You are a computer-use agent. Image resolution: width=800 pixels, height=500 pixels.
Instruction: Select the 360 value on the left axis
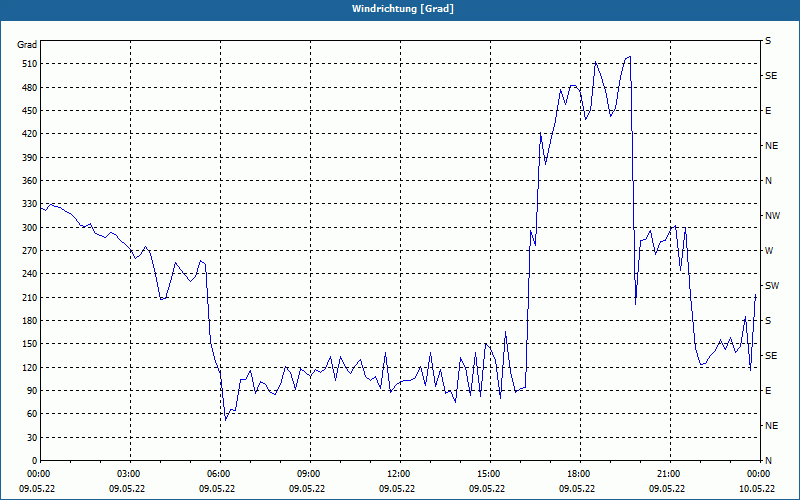click(29, 181)
